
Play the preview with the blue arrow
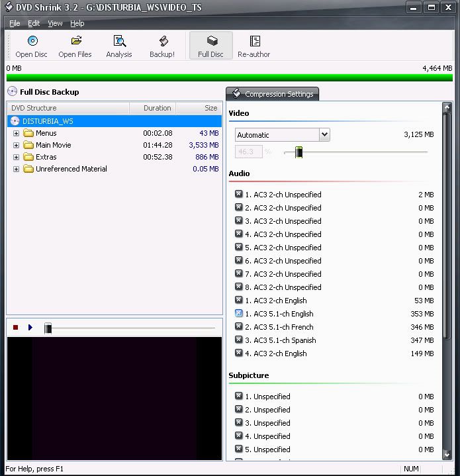coord(30,327)
